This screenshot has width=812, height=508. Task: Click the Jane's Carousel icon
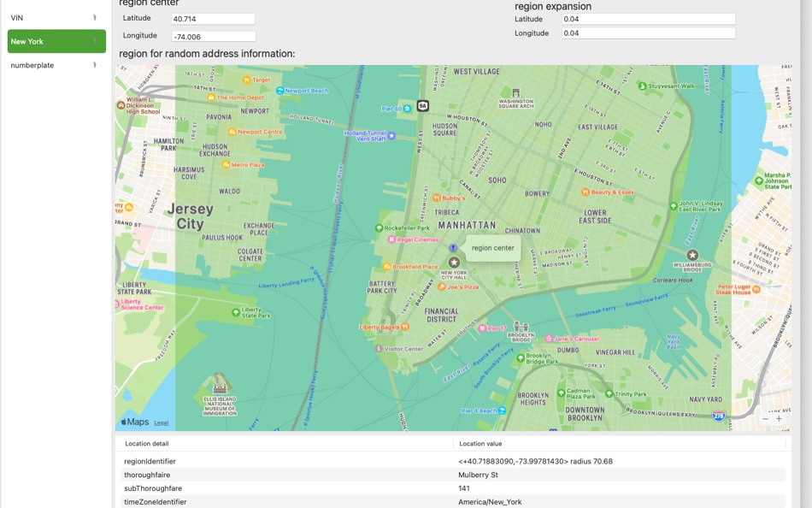(549, 339)
